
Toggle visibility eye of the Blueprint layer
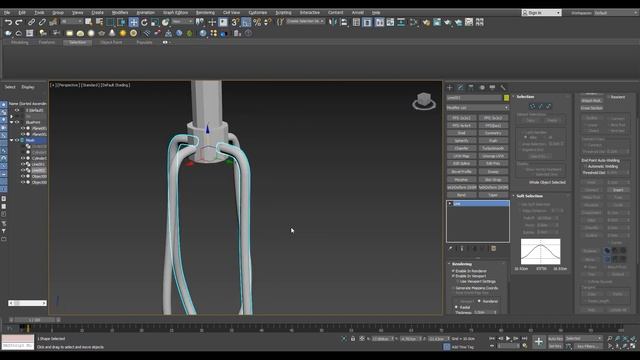tap(17, 122)
